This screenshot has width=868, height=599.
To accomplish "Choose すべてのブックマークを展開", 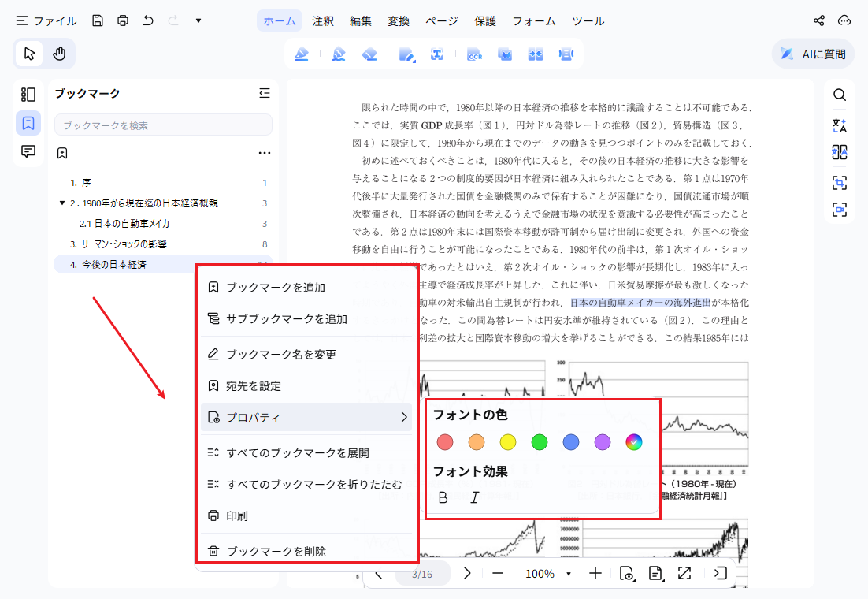I will pyautogui.click(x=307, y=452).
